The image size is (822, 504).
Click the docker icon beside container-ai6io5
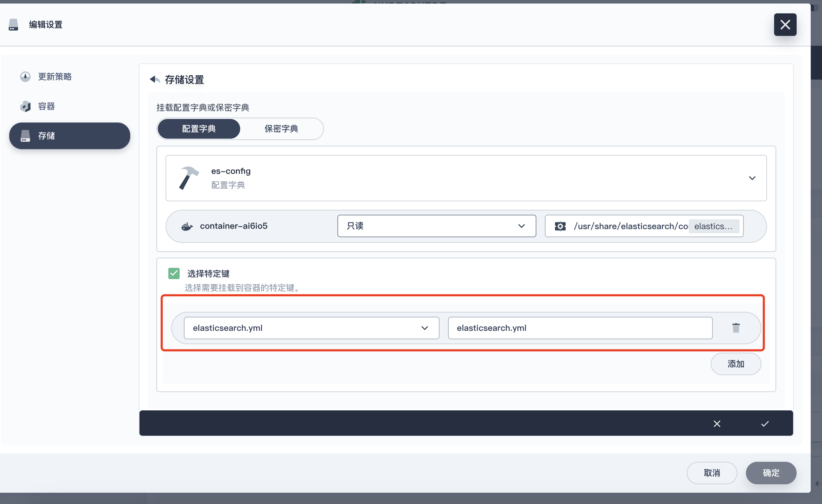(187, 226)
